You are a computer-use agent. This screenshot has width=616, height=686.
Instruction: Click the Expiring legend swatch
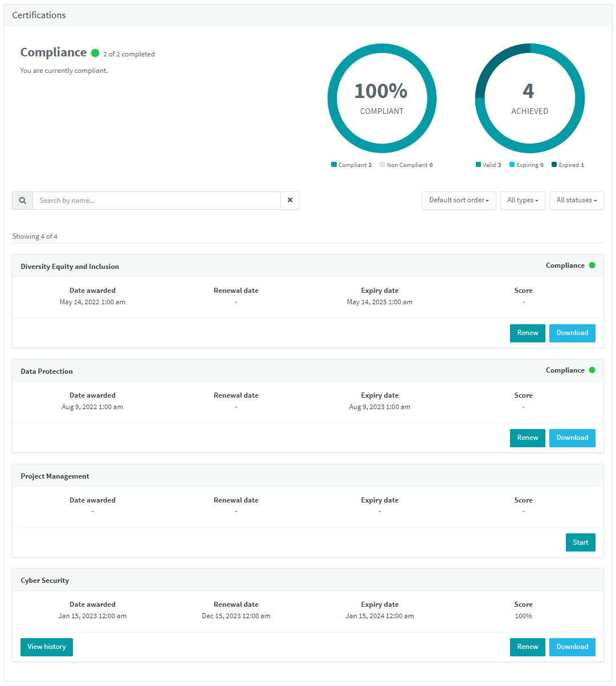(x=512, y=165)
